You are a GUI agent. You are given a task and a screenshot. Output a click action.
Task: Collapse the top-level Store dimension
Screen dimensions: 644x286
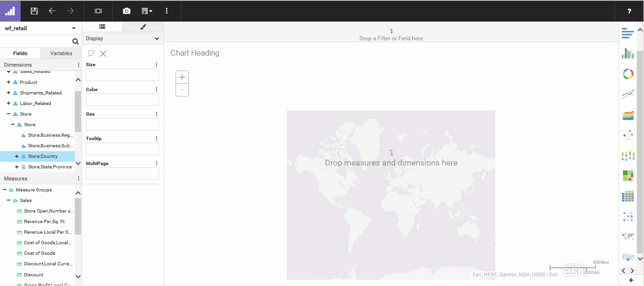pos(9,114)
